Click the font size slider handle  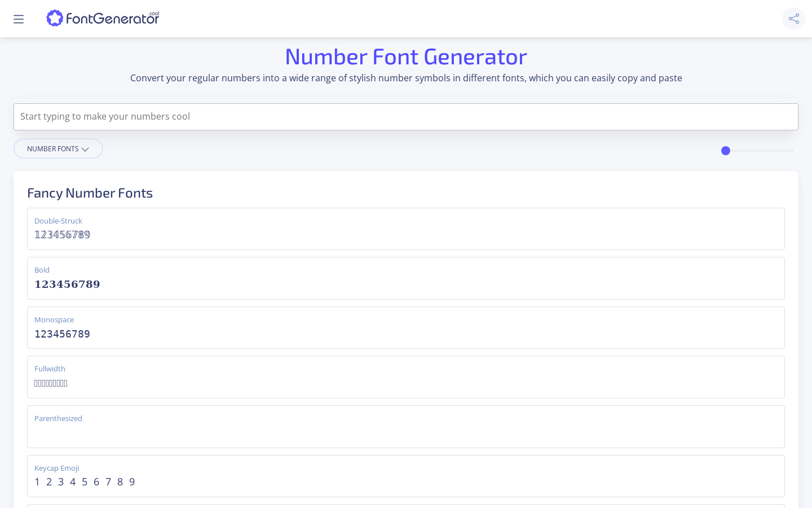(726, 151)
